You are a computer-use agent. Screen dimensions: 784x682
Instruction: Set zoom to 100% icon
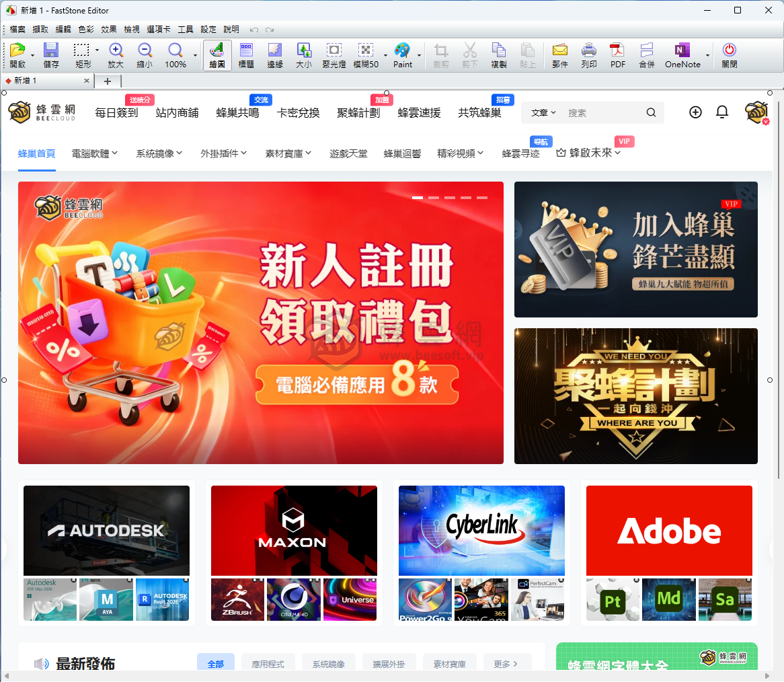175,55
